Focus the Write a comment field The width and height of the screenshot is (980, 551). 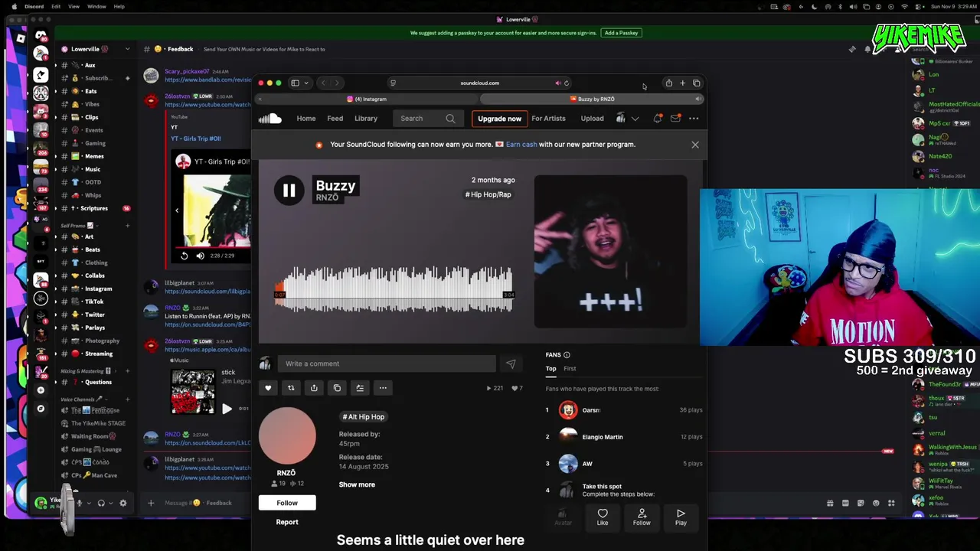pos(386,364)
